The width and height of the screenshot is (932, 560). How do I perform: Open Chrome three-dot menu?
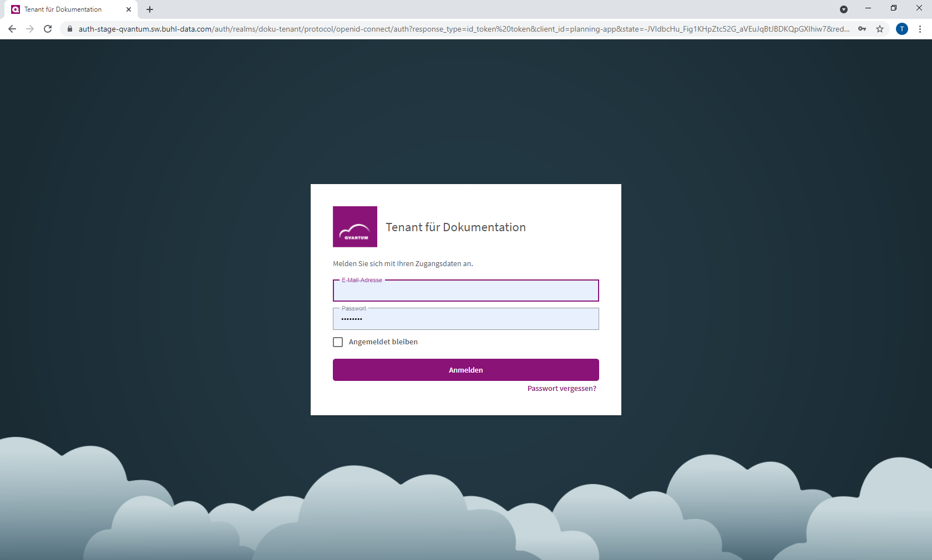[920, 29]
